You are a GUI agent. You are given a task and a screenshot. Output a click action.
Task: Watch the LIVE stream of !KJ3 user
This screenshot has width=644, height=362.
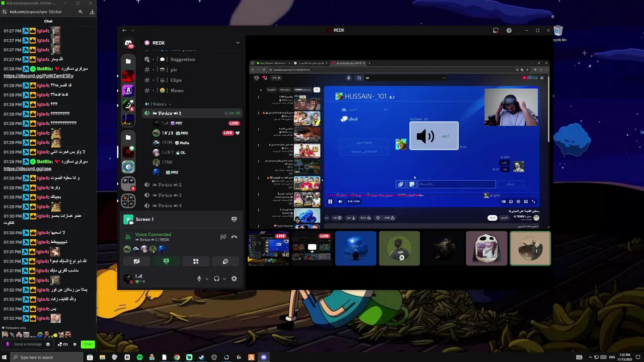228,133
